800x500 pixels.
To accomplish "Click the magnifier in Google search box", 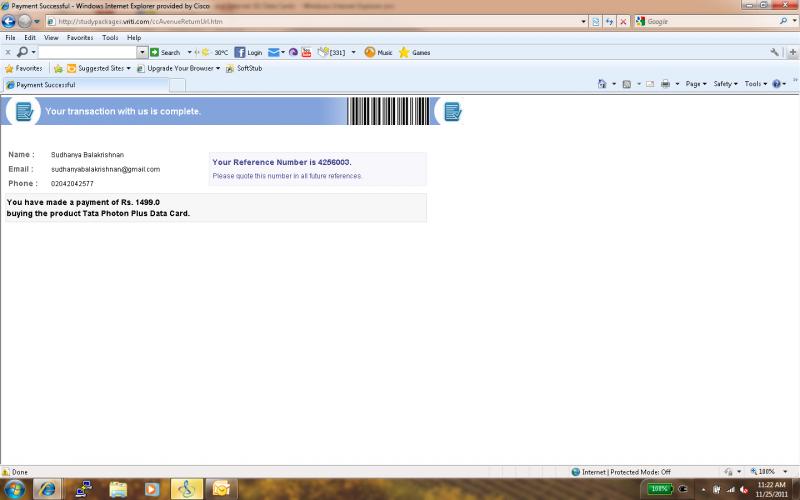I will click(x=783, y=21).
